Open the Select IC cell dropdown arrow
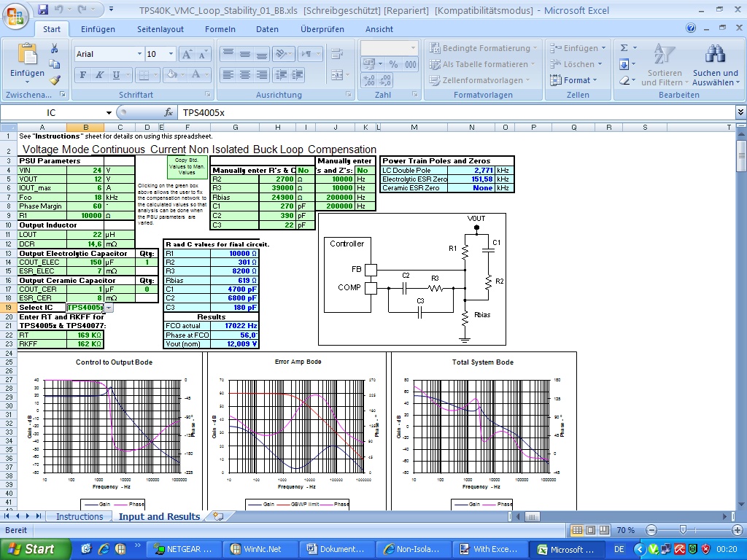747x560 pixels. tap(109, 308)
